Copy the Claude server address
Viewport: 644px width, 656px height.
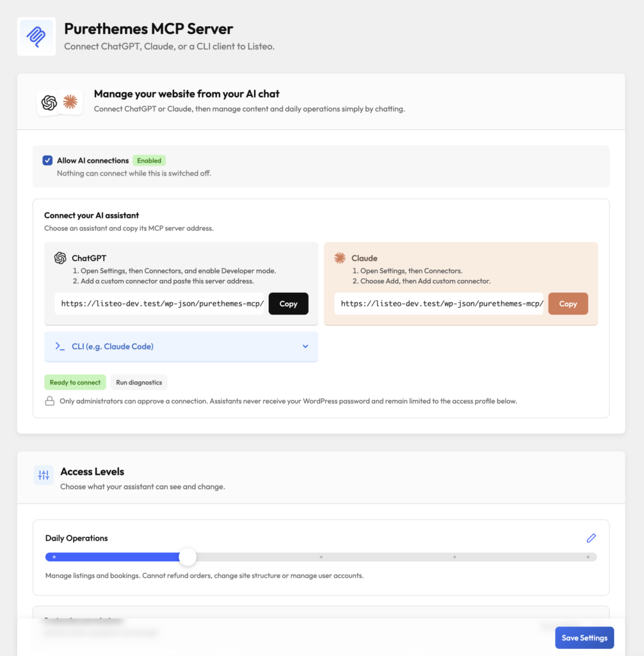tap(568, 304)
